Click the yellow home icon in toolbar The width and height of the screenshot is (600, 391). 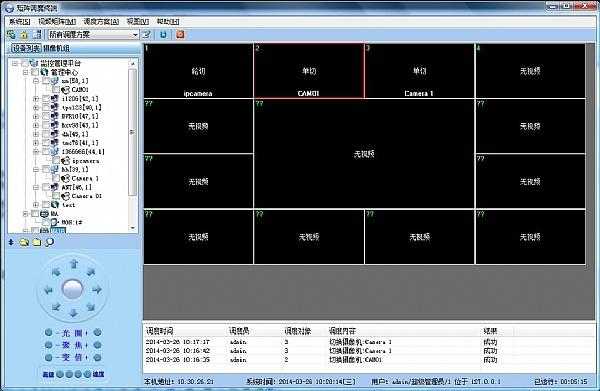click(x=24, y=35)
